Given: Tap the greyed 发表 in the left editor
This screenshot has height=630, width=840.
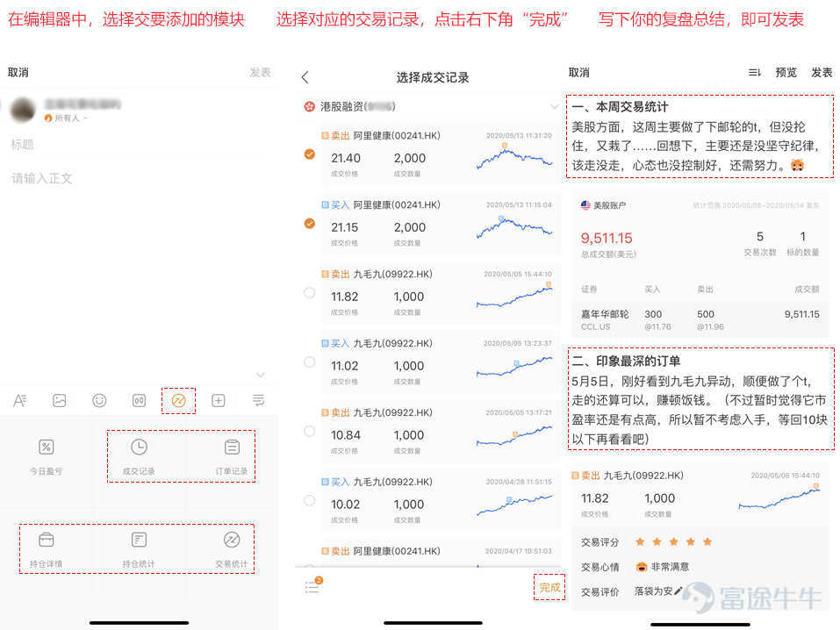Looking at the screenshot, I should tap(261, 72).
